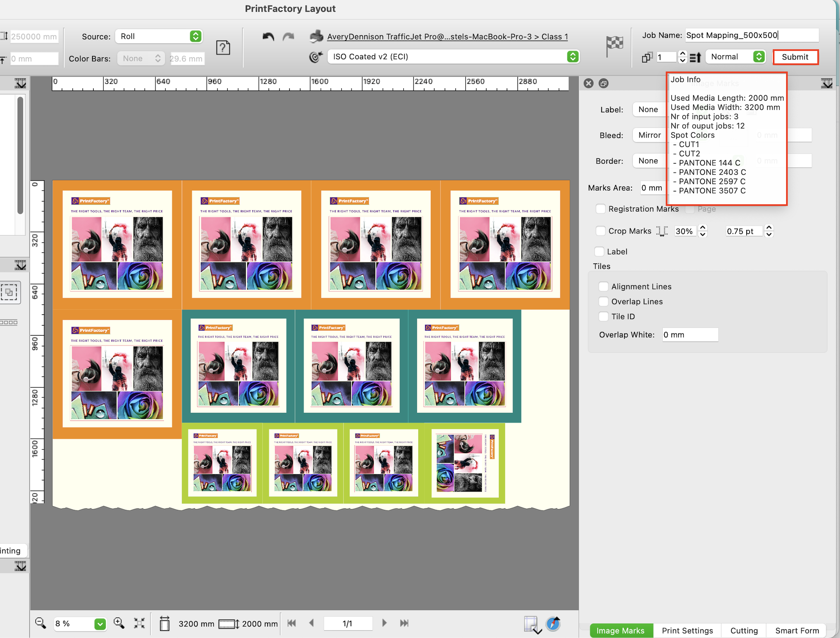Enable the Registration Marks checkbox

pyautogui.click(x=601, y=209)
